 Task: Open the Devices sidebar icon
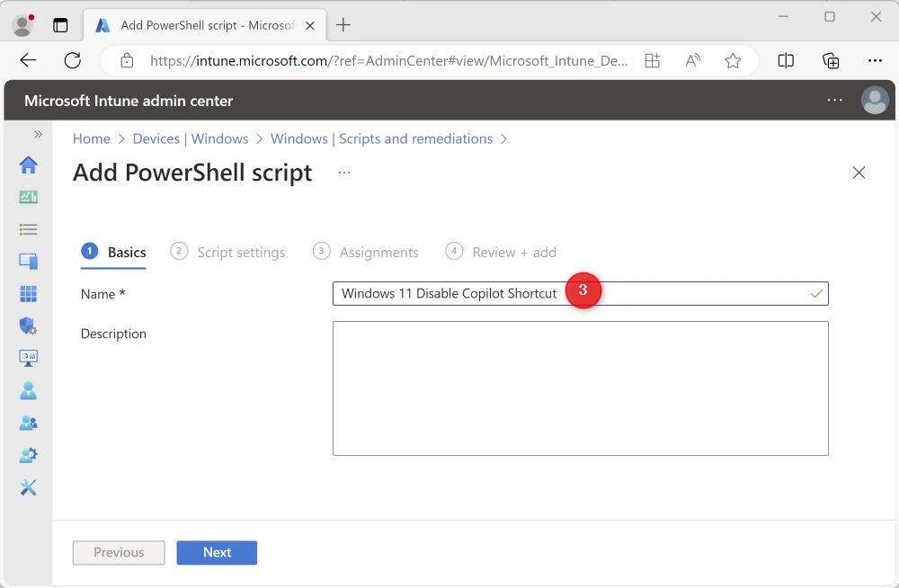click(x=28, y=262)
